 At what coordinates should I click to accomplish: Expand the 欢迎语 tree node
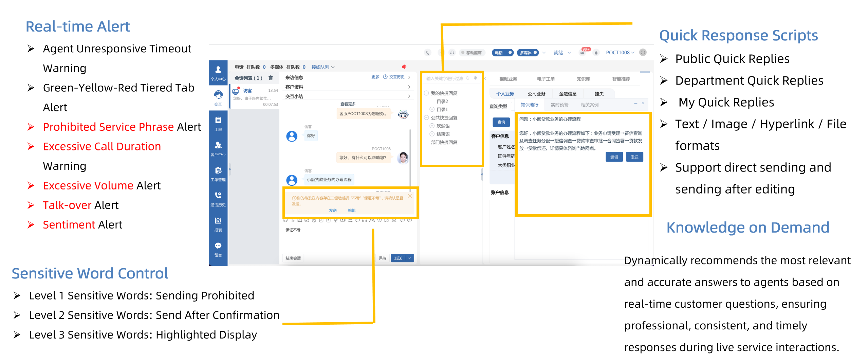point(432,126)
